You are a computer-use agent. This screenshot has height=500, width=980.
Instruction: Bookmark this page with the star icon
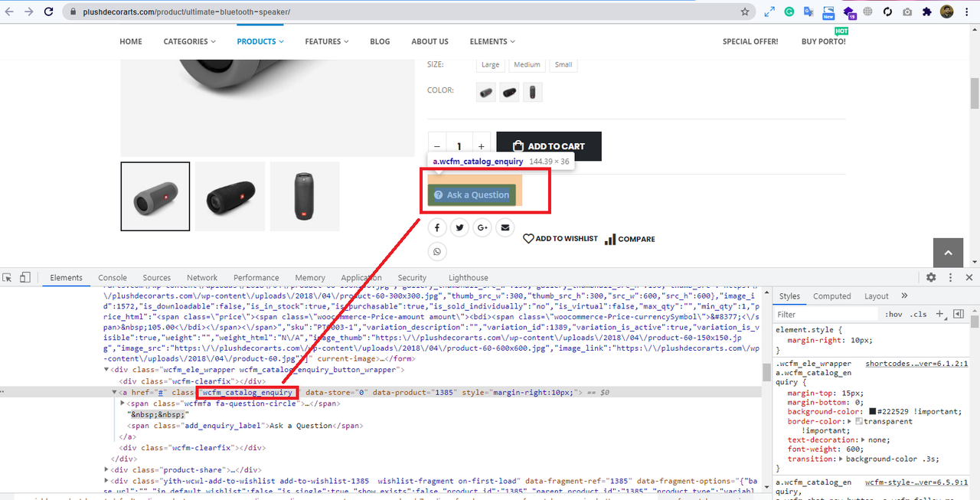pyautogui.click(x=744, y=12)
